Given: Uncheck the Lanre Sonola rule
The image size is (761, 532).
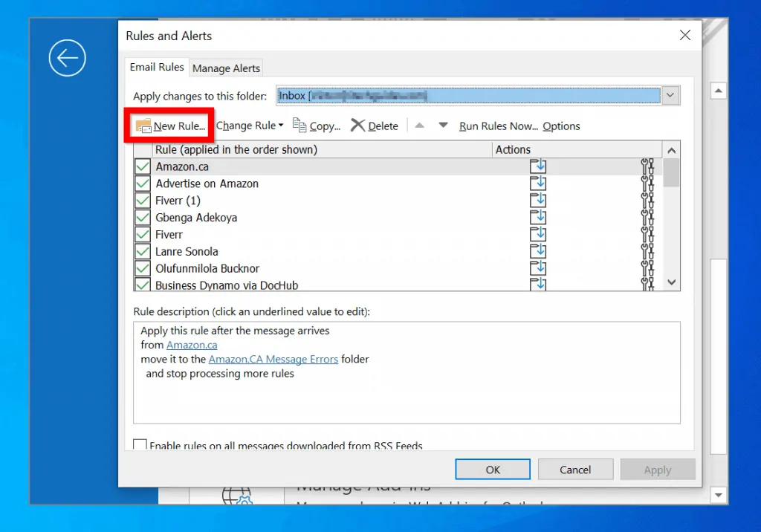Looking at the screenshot, I should [x=141, y=251].
